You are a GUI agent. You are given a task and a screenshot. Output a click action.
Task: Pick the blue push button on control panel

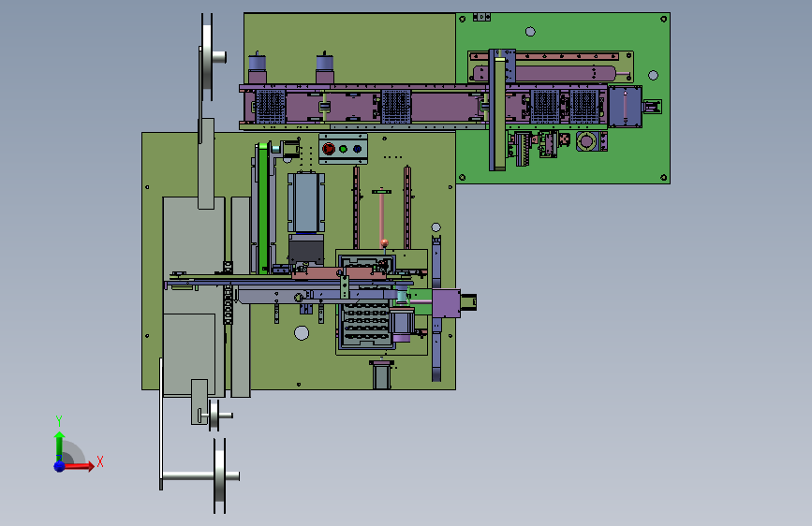coord(357,149)
